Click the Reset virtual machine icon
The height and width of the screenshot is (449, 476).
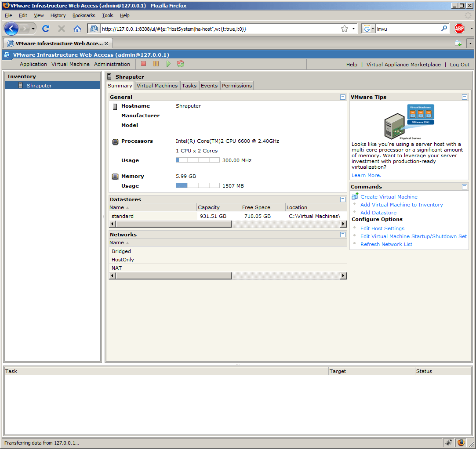click(x=181, y=64)
